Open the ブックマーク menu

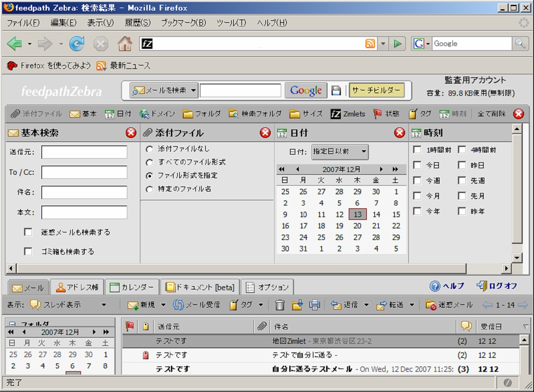point(183,23)
